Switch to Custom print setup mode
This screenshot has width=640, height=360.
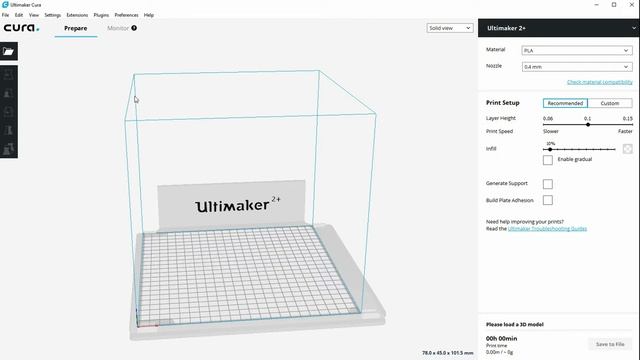pos(610,103)
